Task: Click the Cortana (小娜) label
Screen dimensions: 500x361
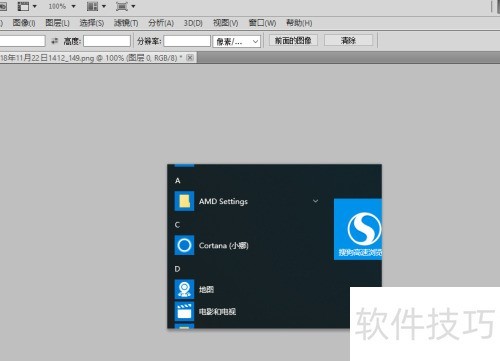Action: click(224, 246)
